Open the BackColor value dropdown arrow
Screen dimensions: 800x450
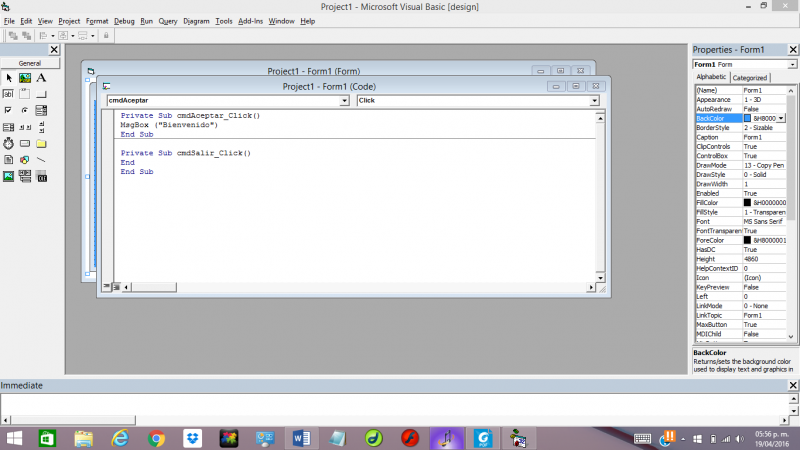tap(781, 118)
